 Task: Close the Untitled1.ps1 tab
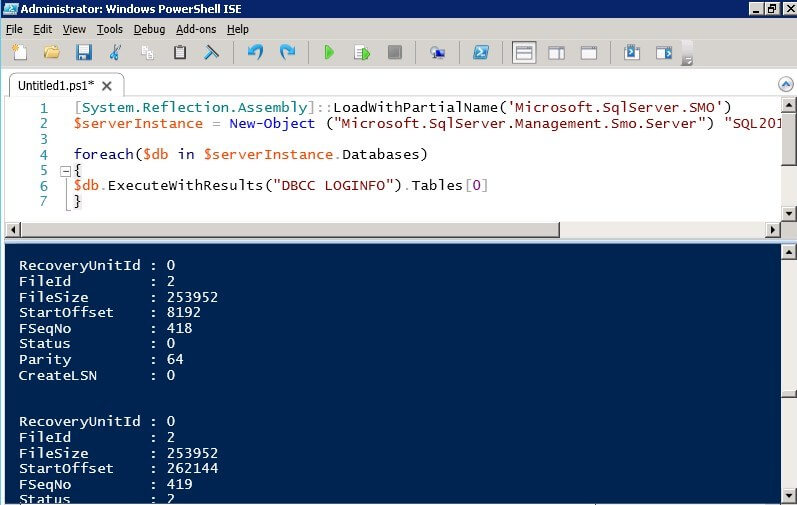click(x=107, y=86)
